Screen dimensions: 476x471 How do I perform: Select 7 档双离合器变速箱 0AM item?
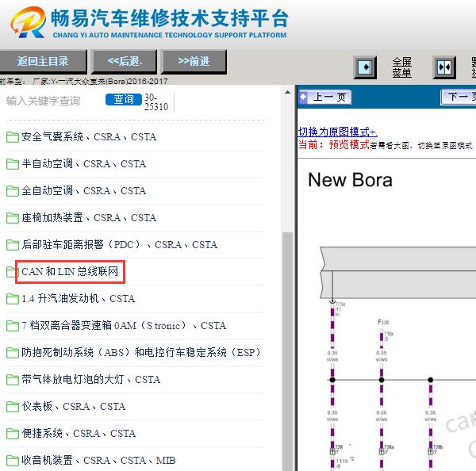[x=124, y=326]
